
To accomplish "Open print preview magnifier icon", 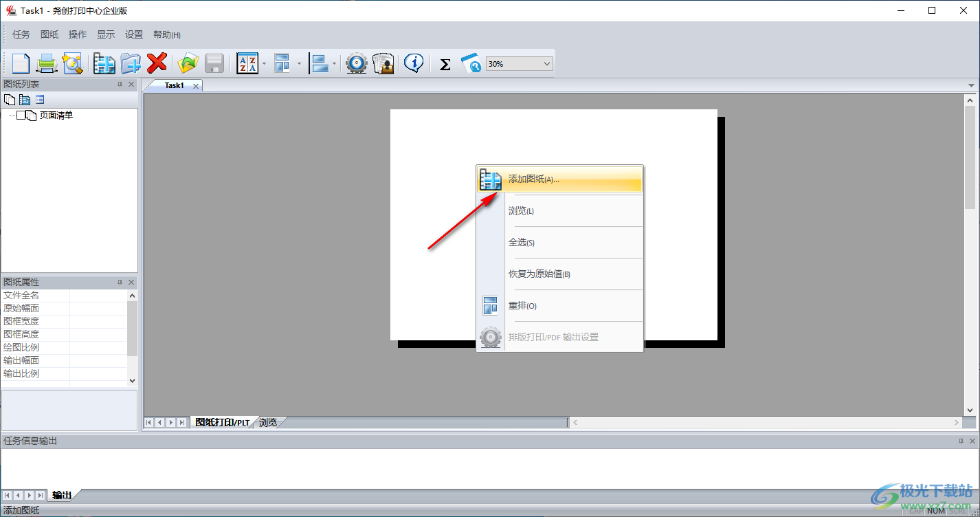I will click(x=72, y=63).
